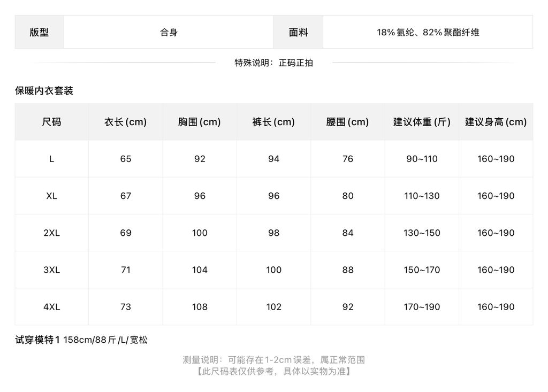Click the 建议身高 (cm) column header

pos(496,122)
